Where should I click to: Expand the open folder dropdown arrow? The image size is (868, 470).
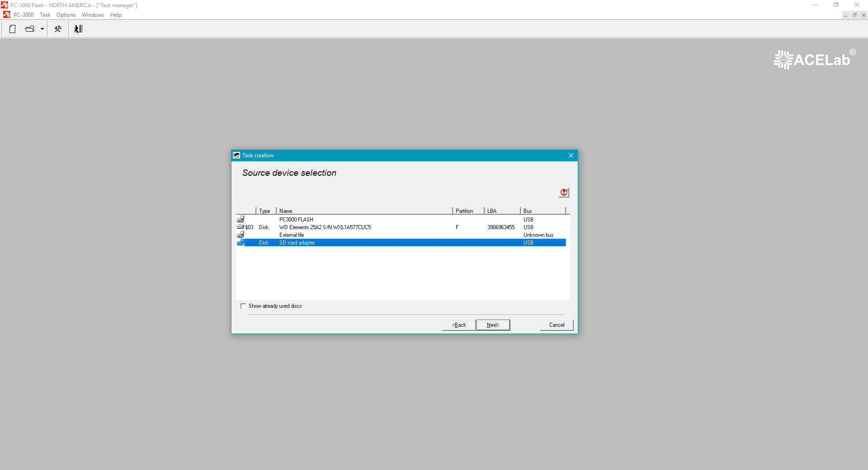[x=42, y=29]
